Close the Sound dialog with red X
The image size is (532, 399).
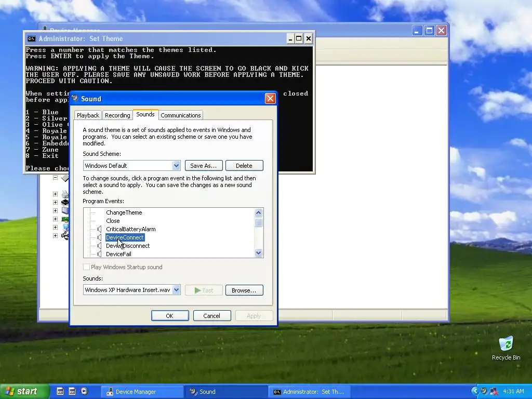click(x=270, y=98)
